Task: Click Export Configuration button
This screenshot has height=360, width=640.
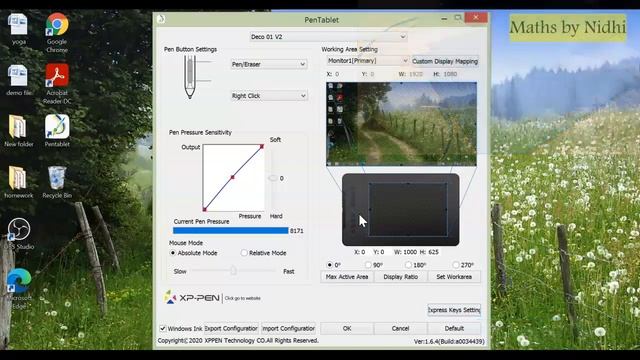Action: coord(231,329)
